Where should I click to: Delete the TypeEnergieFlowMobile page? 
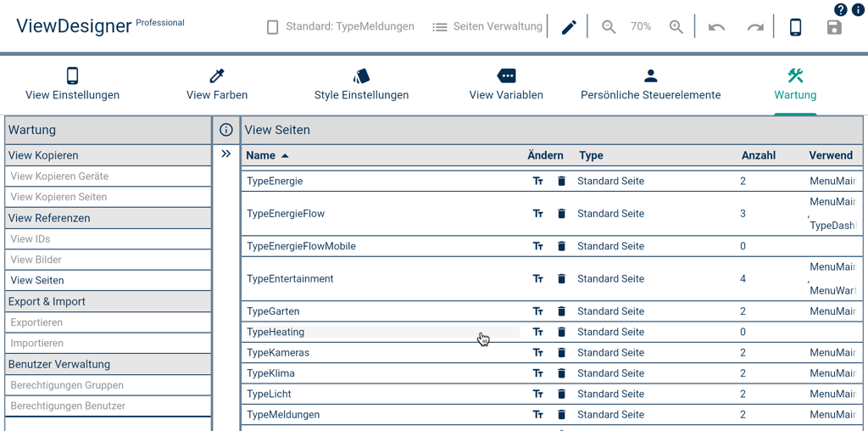[x=561, y=246]
